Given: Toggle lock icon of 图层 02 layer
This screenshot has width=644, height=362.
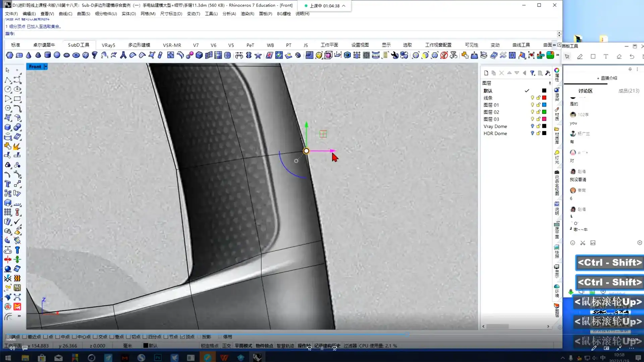Looking at the screenshot, I should click(x=538, y=112).
